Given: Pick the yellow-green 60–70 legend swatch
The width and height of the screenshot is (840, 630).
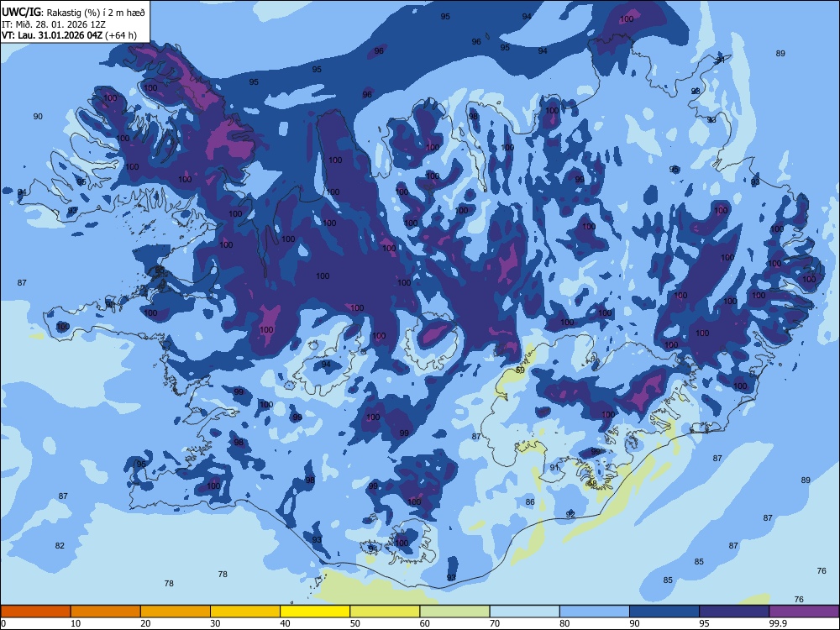Looking at the screenshot, I should (x=454, y=612).
